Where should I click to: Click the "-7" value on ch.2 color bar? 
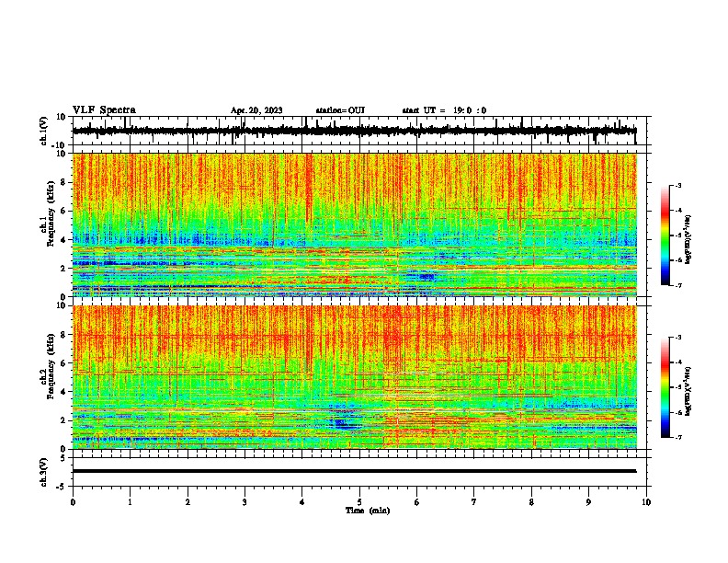pos(677,437)
